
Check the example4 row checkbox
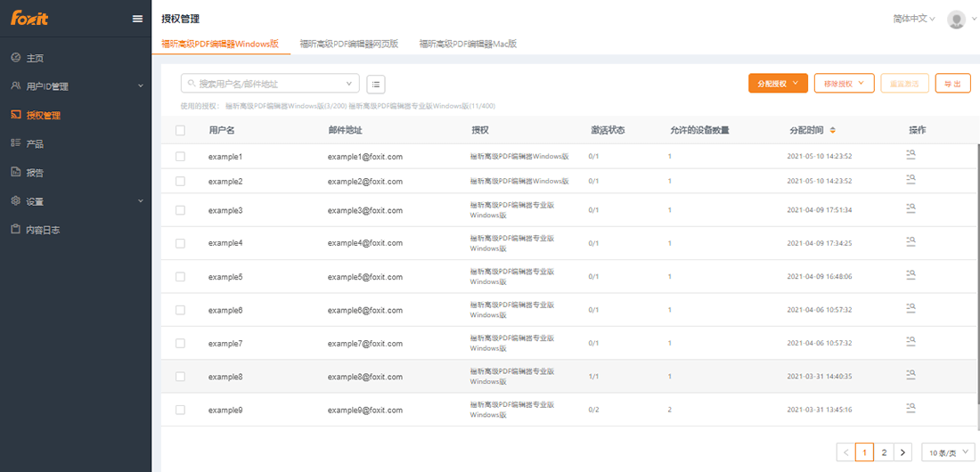click(180, 243)
